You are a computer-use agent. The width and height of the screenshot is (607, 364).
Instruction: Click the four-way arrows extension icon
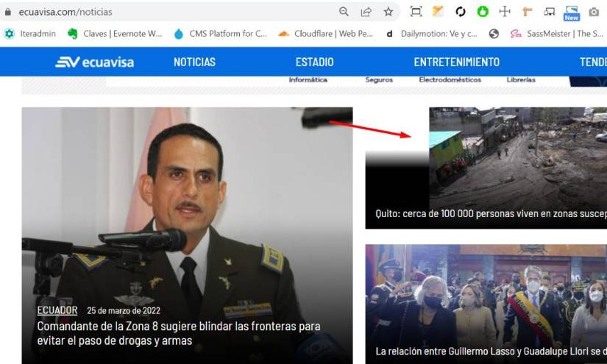(x=505, y=12)
